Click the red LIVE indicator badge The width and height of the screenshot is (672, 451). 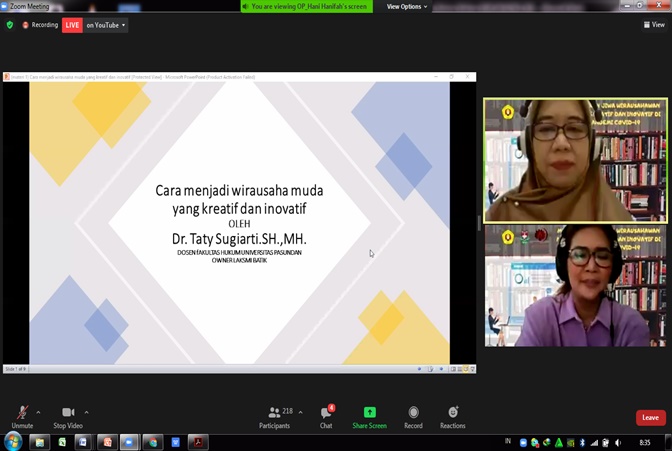(x=72, y=25)
